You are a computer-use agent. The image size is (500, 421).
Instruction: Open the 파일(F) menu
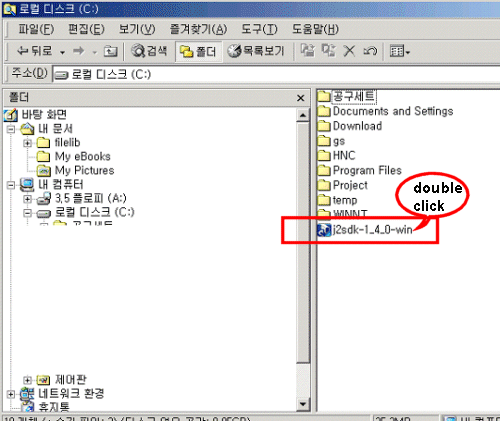[x=36, y=29]
